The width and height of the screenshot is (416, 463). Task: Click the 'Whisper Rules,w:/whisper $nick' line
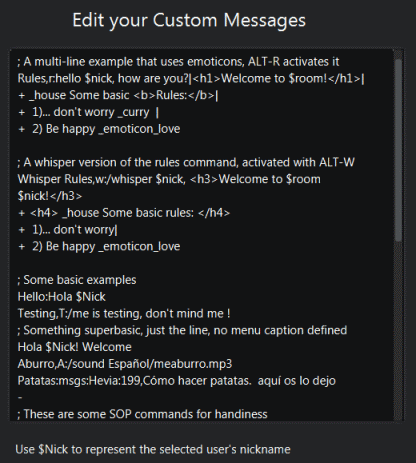169,179
